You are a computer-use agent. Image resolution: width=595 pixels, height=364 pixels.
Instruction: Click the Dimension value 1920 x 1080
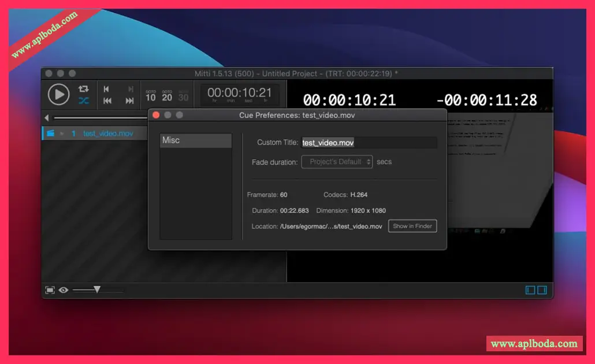[x=368, y=211]
